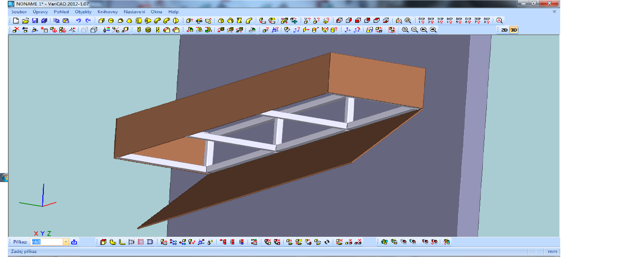Image resolution: width=644 pixels, height=265 pixels.
Task: Select the drill hole tool
Action: 139,30
